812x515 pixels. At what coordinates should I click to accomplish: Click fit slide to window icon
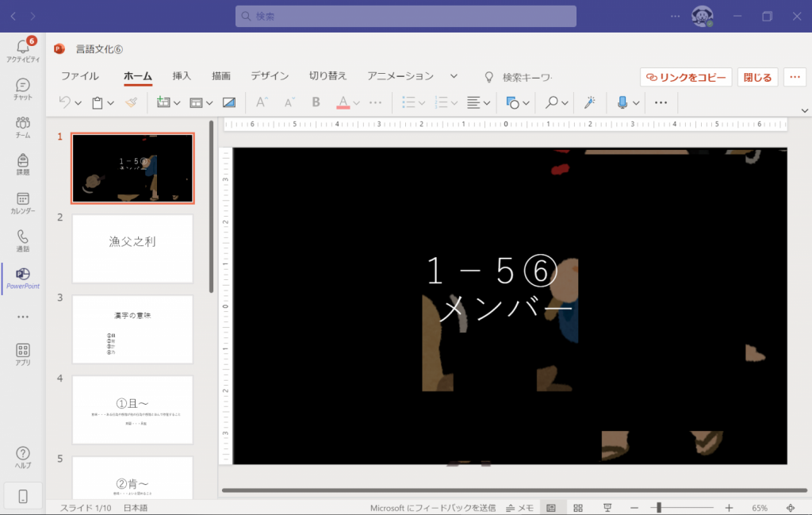click(790, 508)
